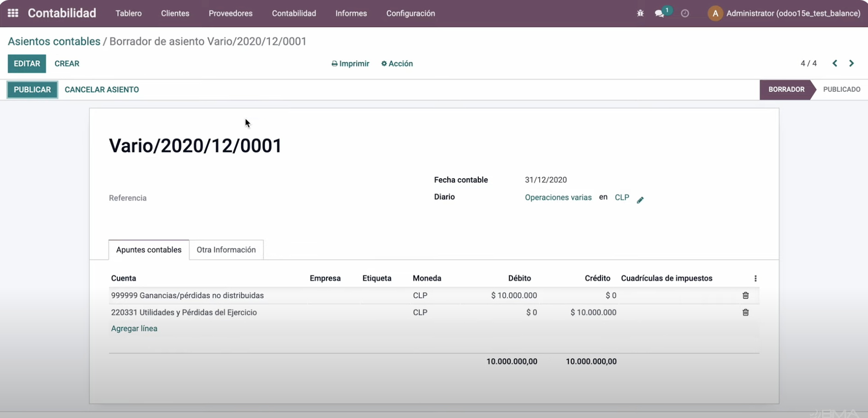Open optional columns kebab menu

tap(755, 278)
